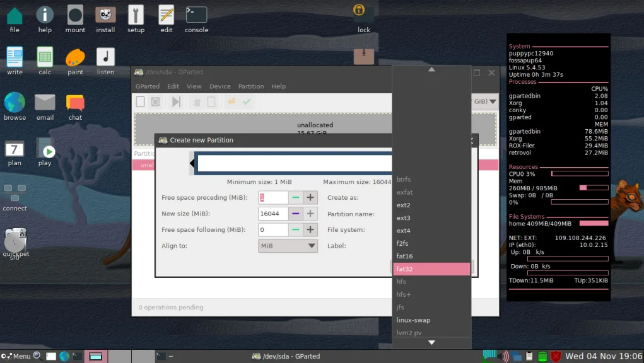Viewport: 644px width, 363px height.
Task: Open the install desktop icon
Action: click(105, 19)
